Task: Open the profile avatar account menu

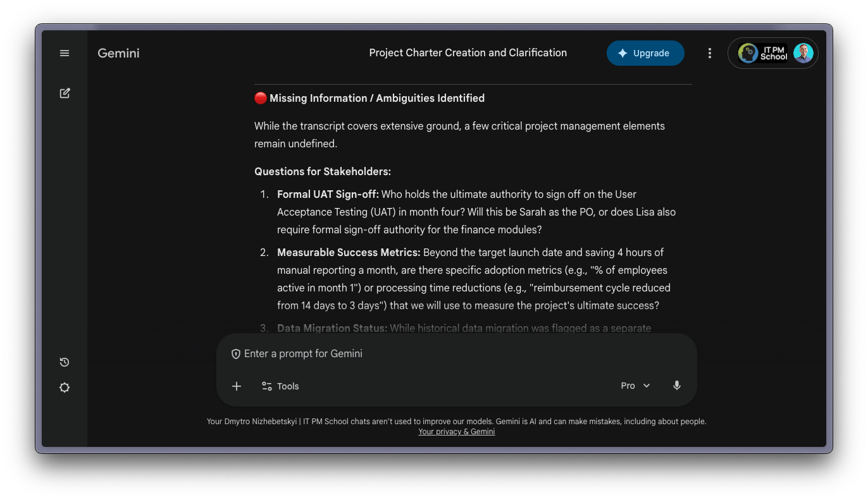Action: click(x=803, y=53)
